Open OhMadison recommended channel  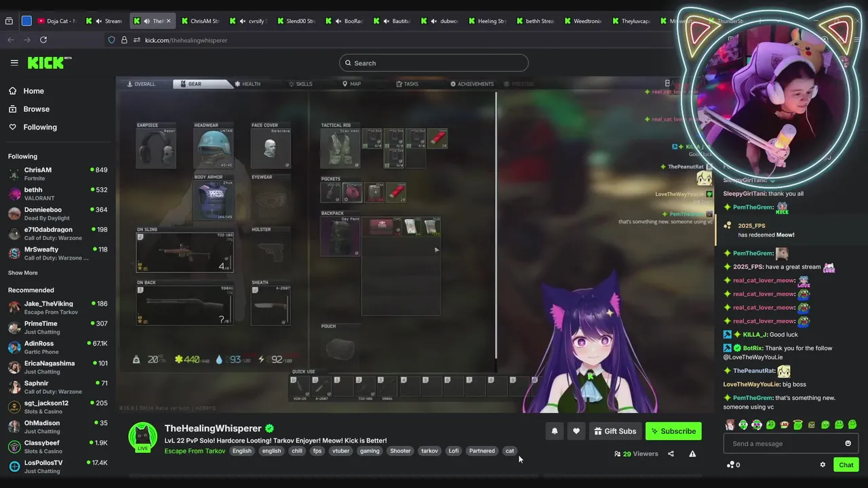point(58,426)
